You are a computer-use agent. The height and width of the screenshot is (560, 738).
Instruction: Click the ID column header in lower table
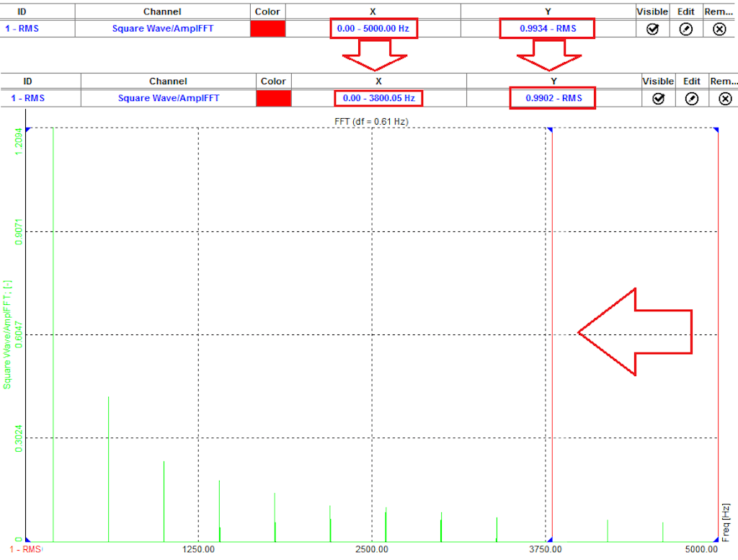tap(28, 81)
